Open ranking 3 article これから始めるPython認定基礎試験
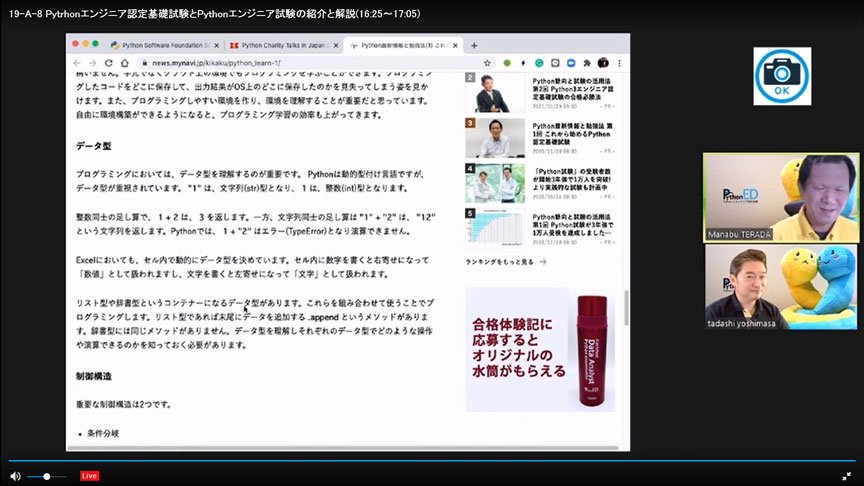Viewport: 864px width, 486px height. tap(572, 134)
